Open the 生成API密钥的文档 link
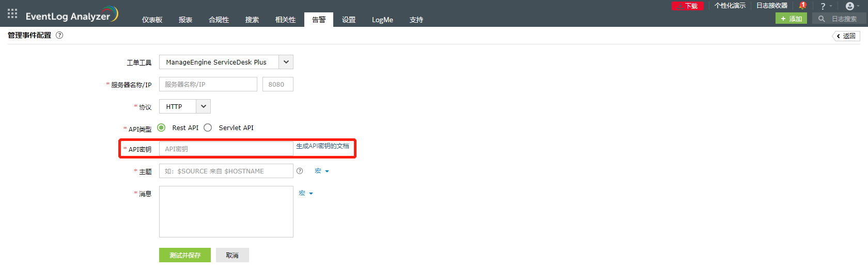Image resolution: width=868 pixels, height=270 pixels. coord(322,146)
